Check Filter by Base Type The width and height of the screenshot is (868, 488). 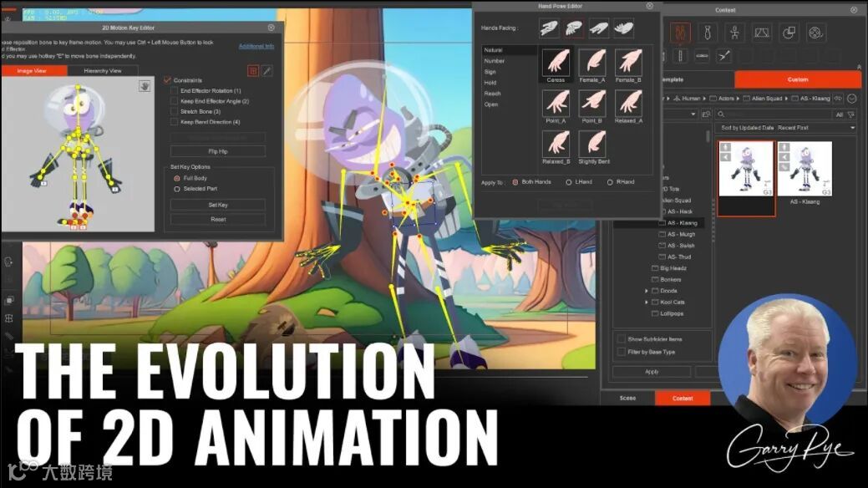click(x=621, y=352)
